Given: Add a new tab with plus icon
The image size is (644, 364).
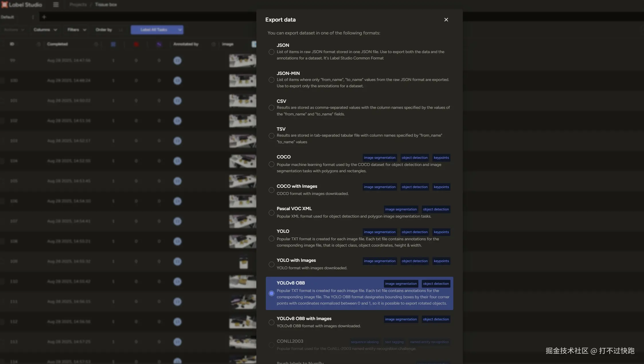Looking at the screenshot, I should tap(44, 17).
